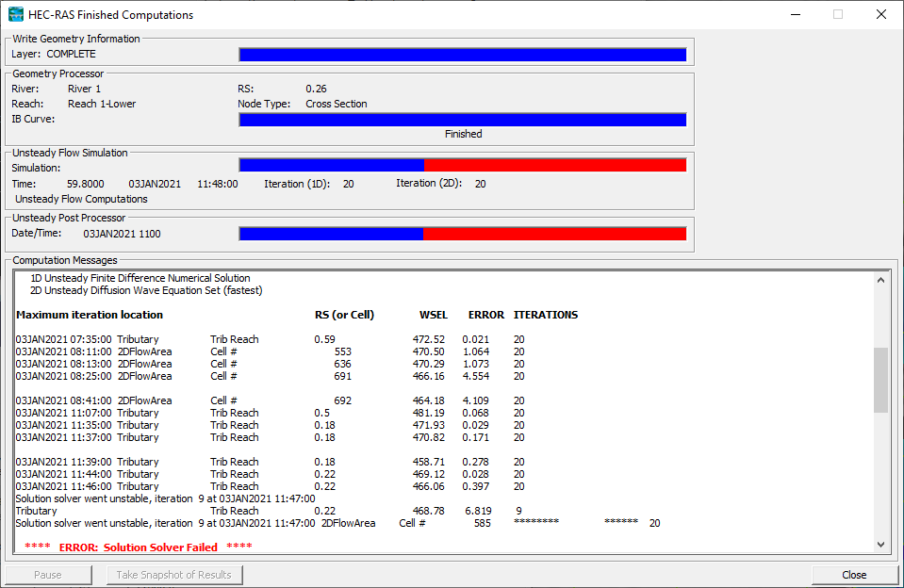This screenshot has width=904, height=588.
Task: Click the messages scrollbar down arrow
Action: (x=880, y=545)
